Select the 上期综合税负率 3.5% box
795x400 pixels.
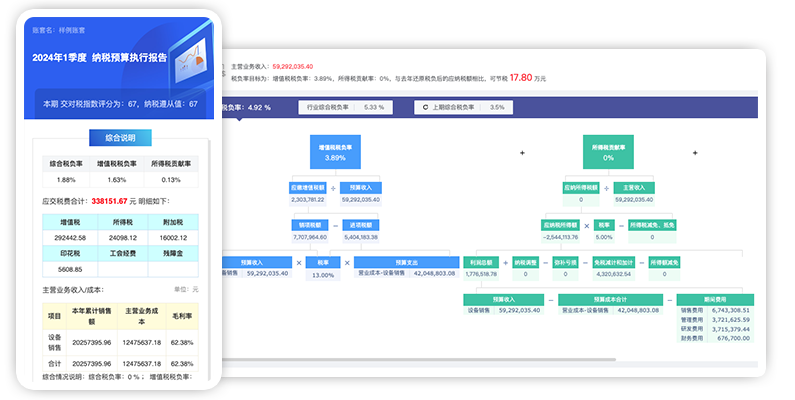463,107
